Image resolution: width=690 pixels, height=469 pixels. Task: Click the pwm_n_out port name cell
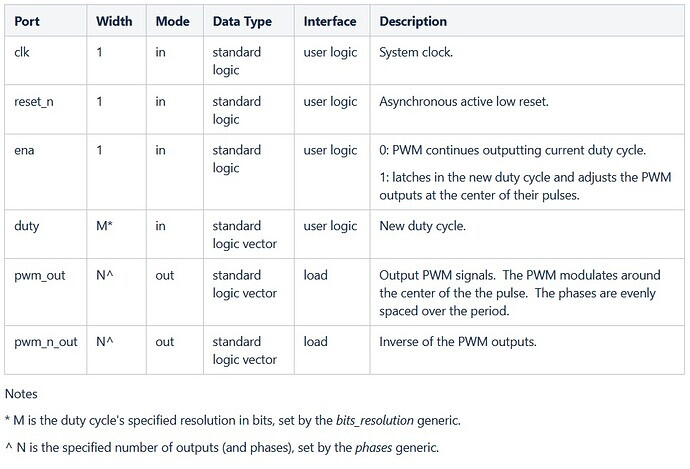click(x=44, y=341)
